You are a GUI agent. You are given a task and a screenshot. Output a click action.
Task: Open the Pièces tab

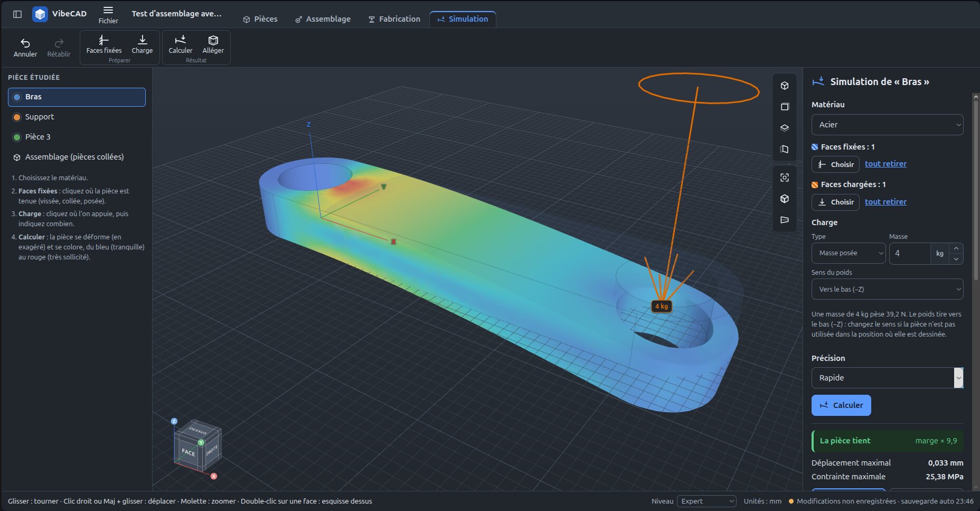[260, 19]
